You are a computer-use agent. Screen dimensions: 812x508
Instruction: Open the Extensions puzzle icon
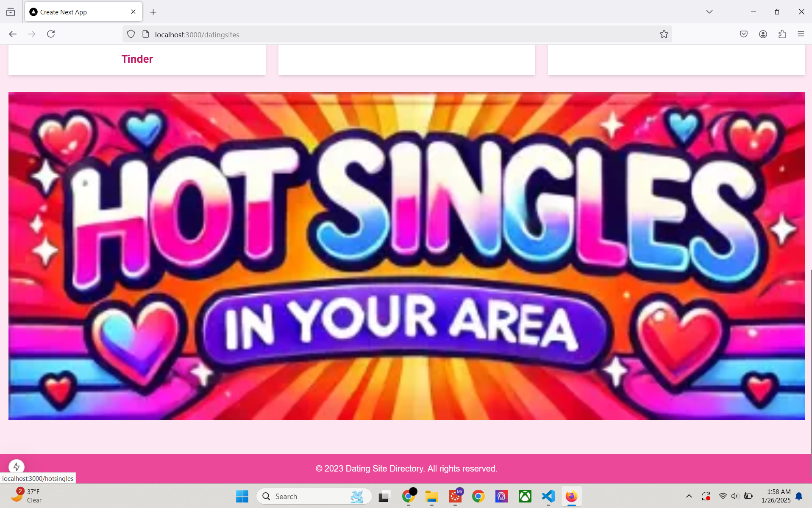(x=782, y=34)
